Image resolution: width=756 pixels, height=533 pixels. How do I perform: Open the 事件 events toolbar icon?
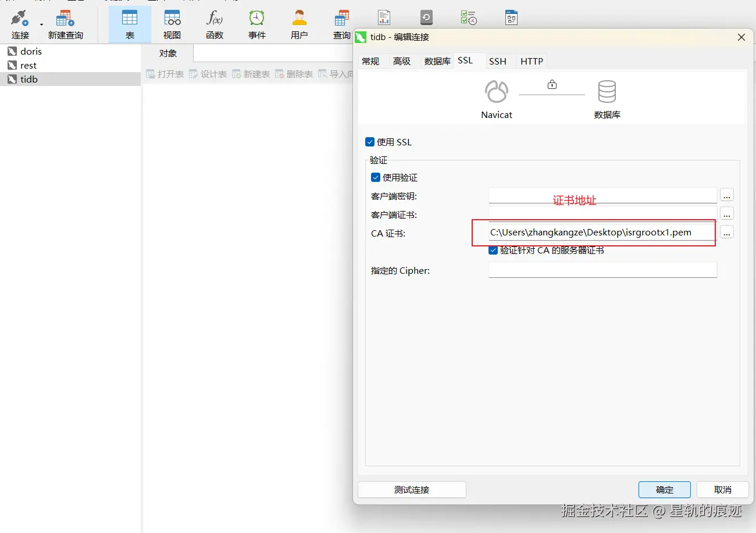(257, 24)
